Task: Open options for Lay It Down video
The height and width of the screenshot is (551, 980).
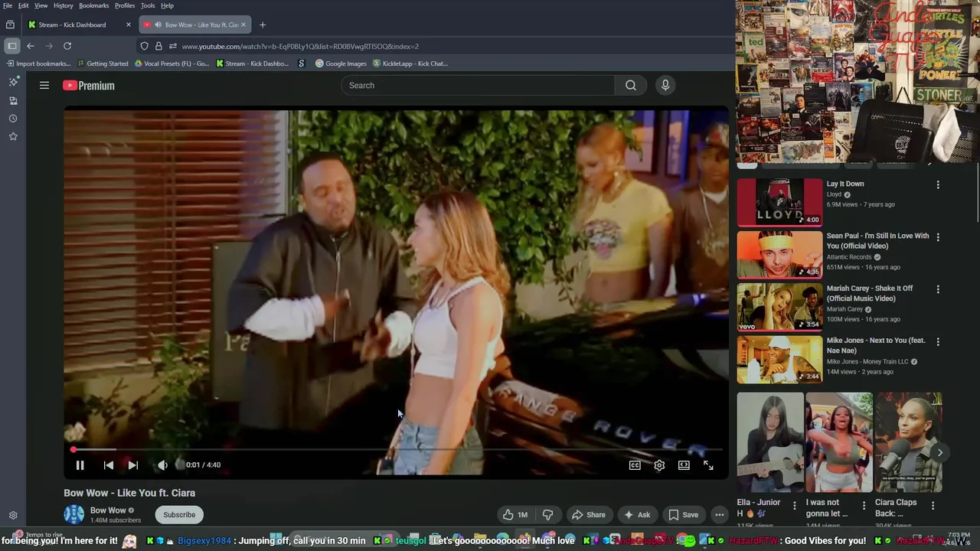Action: (x=938, y=185)
